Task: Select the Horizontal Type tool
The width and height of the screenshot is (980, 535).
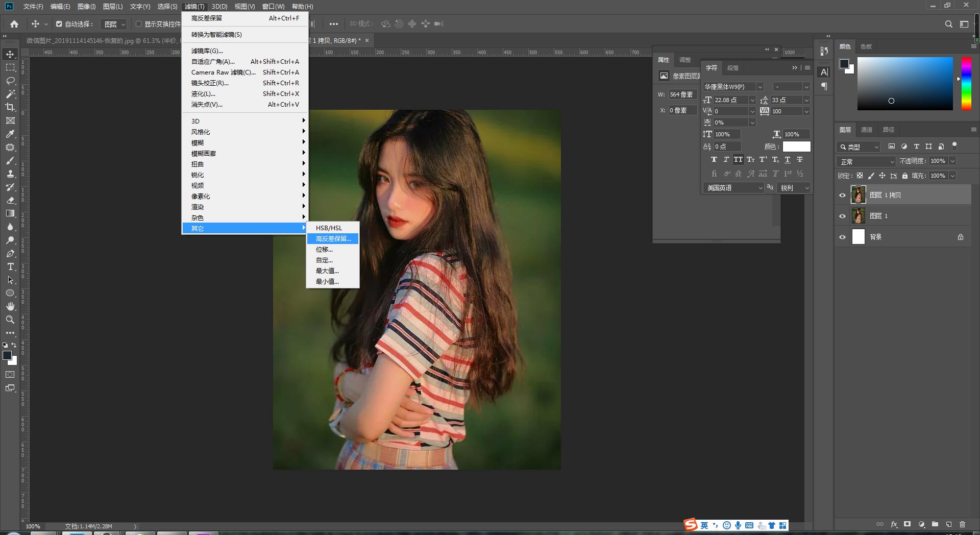Action: (10, 267)
